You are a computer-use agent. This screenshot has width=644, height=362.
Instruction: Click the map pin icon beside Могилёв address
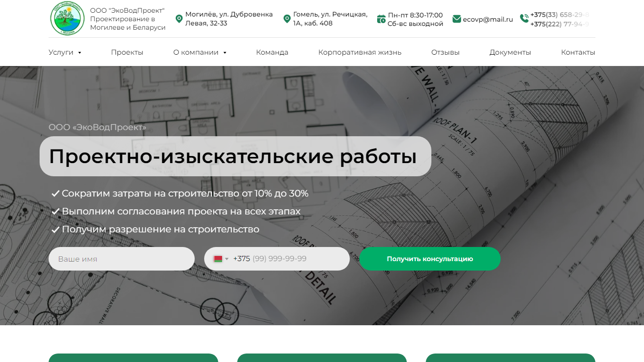tap(179, 19)
